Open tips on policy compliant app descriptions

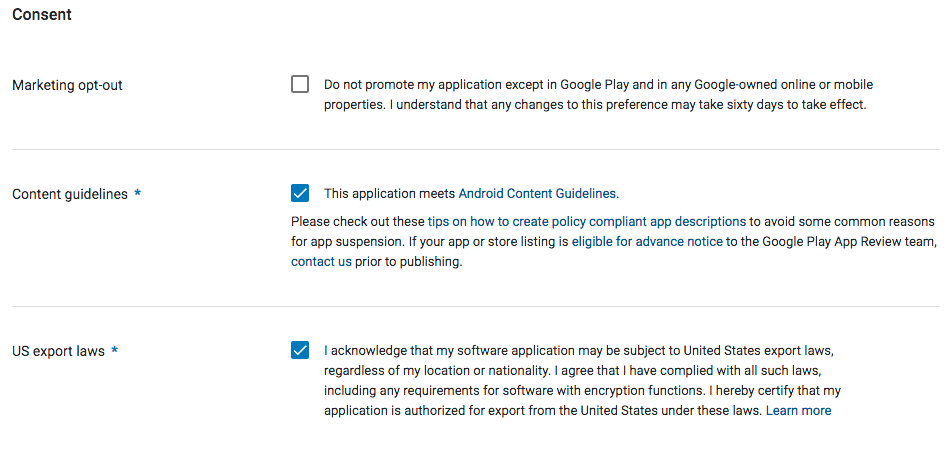pos(587,222)
